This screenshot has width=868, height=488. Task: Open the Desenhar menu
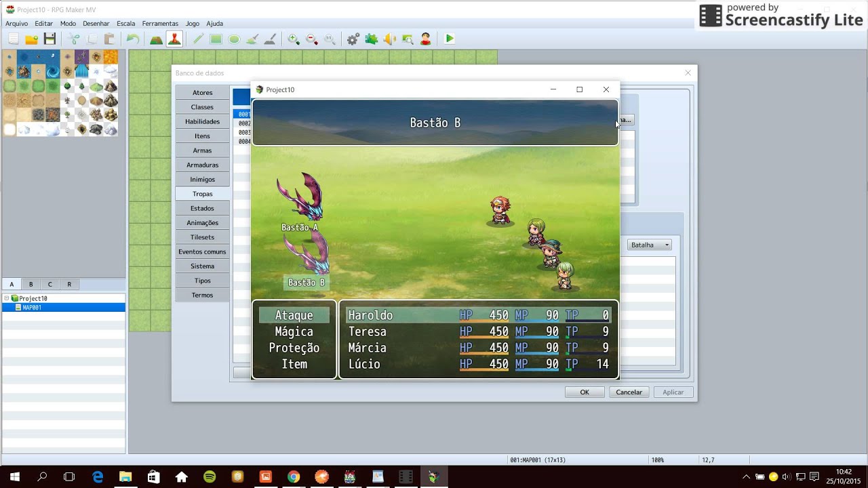coord(96,24)
